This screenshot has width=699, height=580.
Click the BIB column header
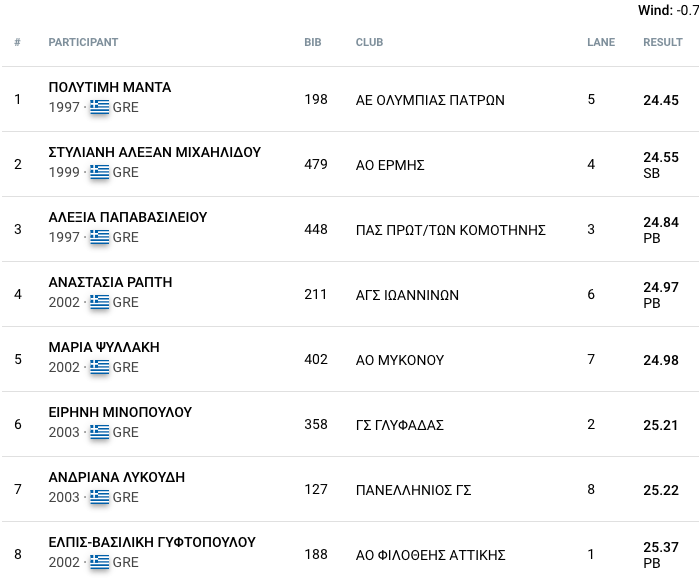(312, 43)
